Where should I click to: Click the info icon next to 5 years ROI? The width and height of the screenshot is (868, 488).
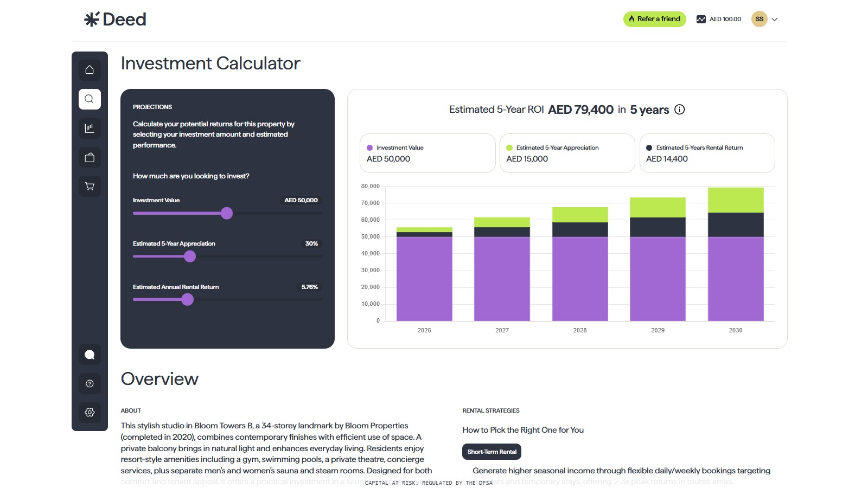click(680, 109)
